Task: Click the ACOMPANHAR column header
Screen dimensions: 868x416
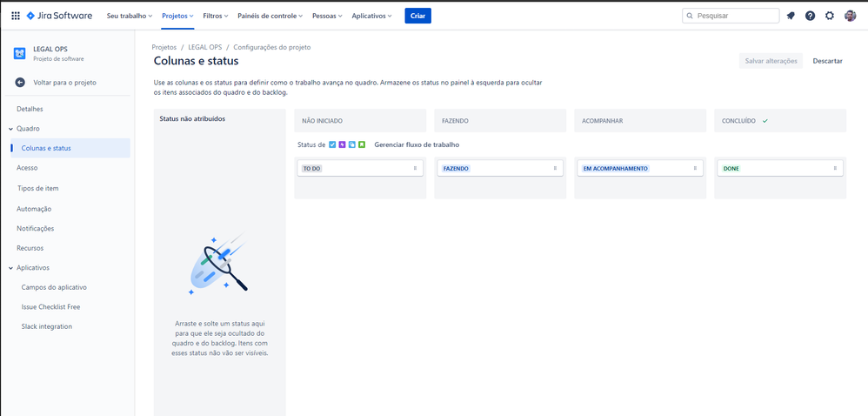Action: (640, 121)
